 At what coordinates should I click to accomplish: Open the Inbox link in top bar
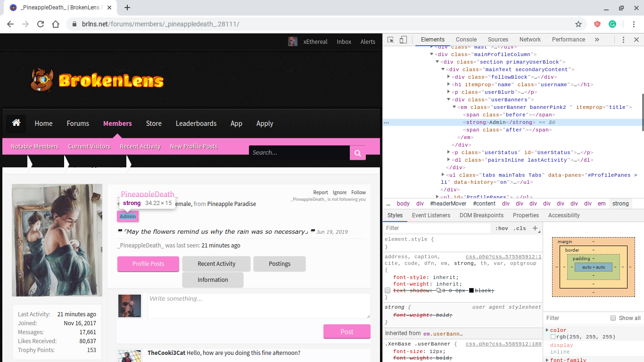coord(344,42)
